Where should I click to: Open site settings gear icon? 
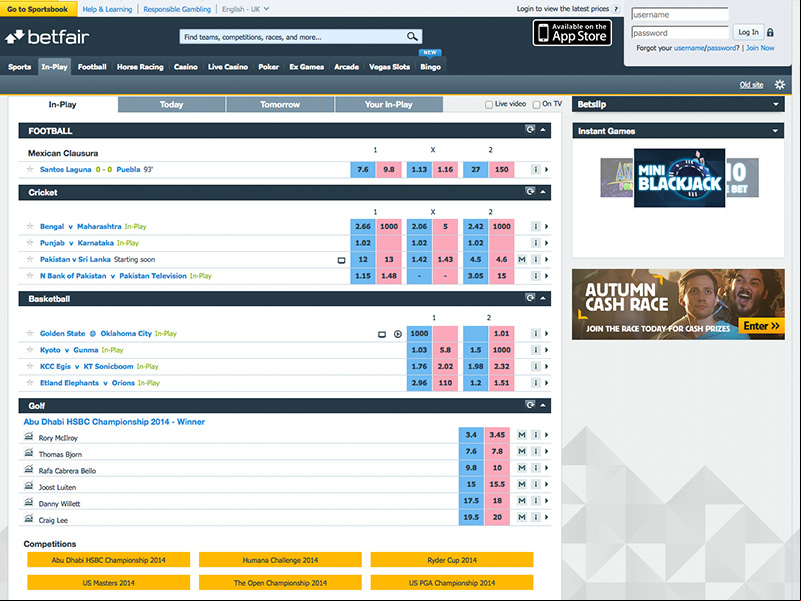(780, 85)
